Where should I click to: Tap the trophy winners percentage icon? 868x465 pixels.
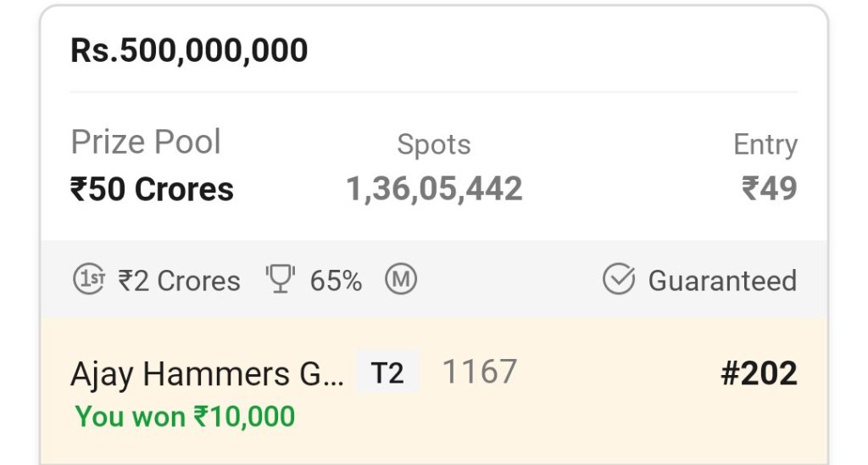280,280
